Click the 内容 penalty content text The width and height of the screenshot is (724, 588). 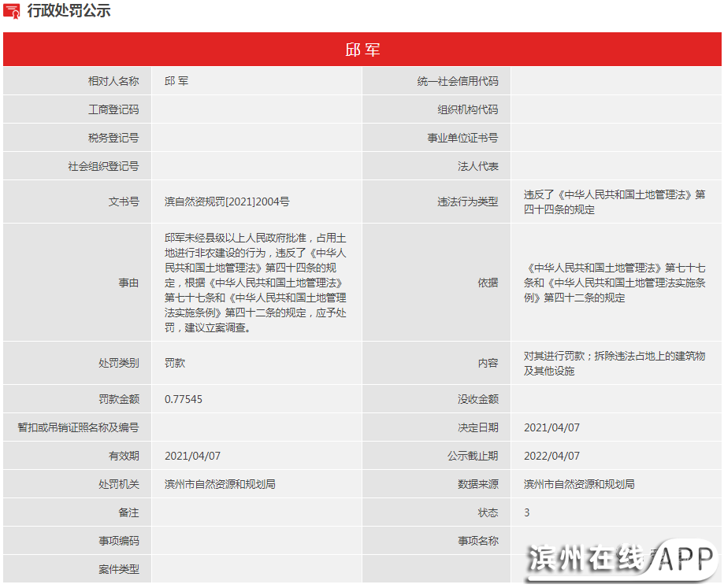(x=614, y=364)
